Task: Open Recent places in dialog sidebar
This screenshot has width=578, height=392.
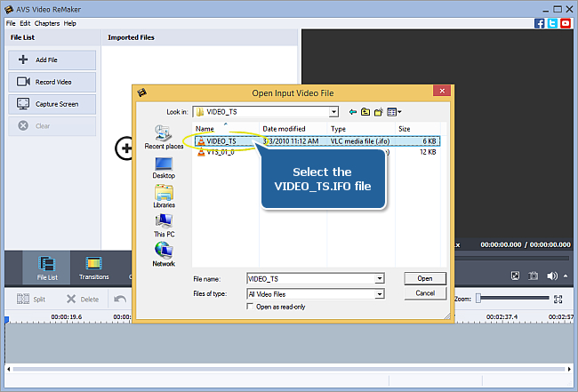Action: [164, 137]
